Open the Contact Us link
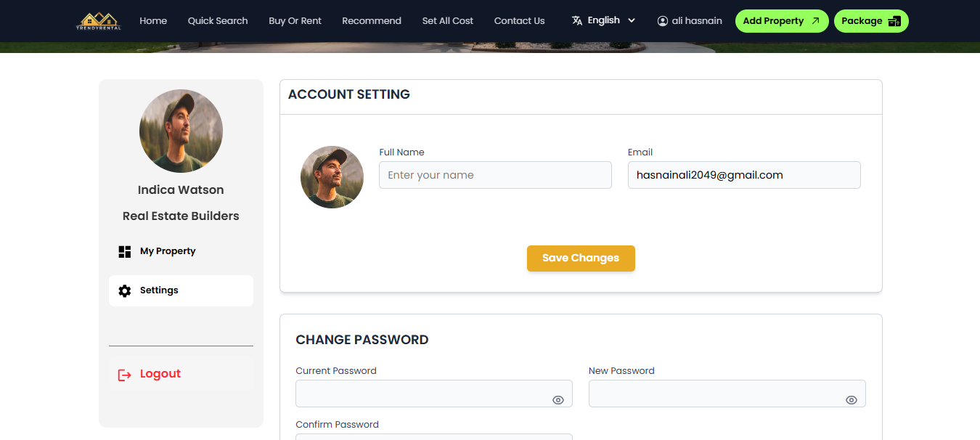This screenshot has height=440, width=980. (x=519, y=21)
